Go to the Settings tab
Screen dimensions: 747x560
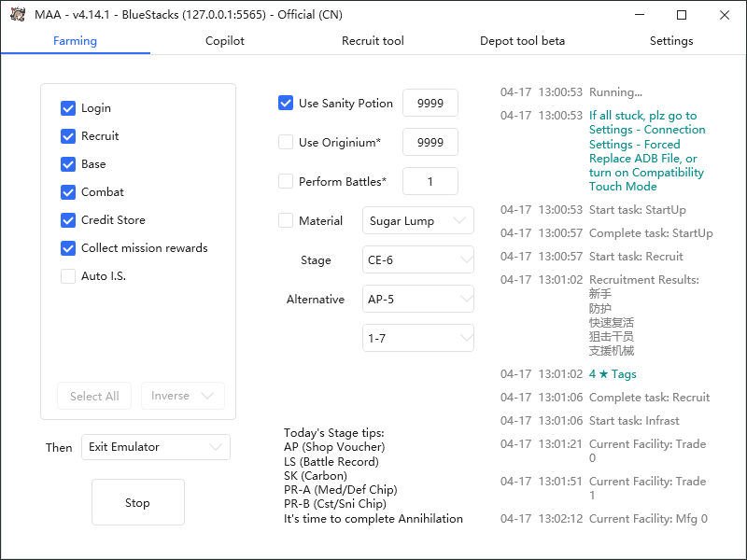[671, 41]
